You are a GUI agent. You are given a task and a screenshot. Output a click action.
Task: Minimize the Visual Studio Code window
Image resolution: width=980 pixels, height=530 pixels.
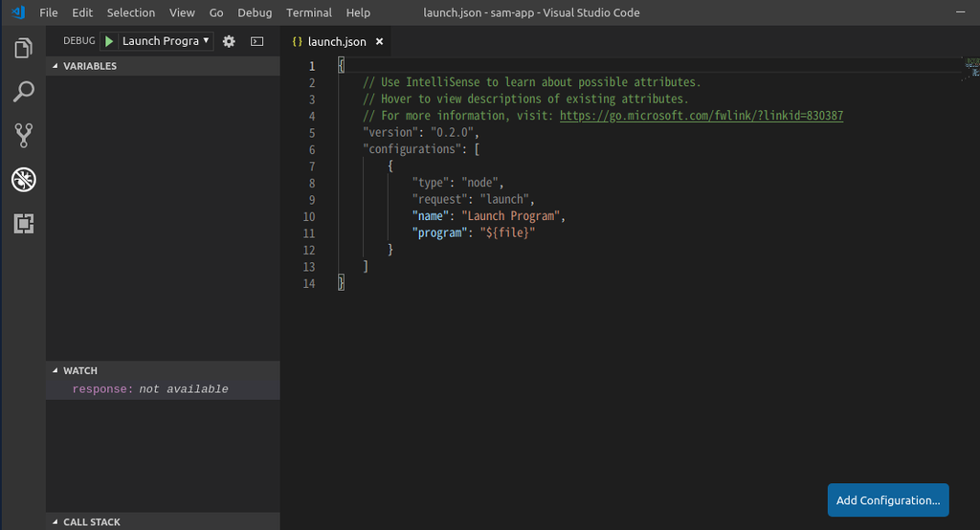click(x=961, y=11)
